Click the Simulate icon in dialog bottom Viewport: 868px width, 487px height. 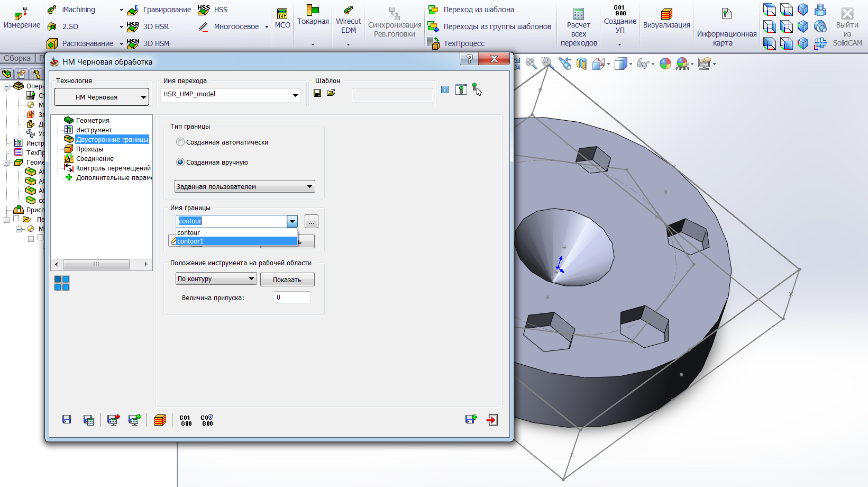160,420
